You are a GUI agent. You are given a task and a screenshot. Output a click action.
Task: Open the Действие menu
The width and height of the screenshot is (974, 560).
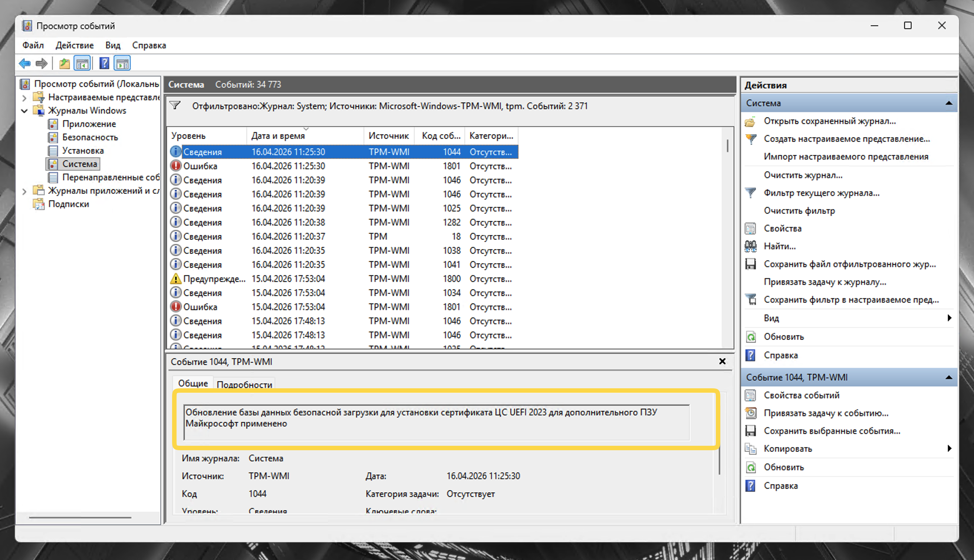(74, 45)
